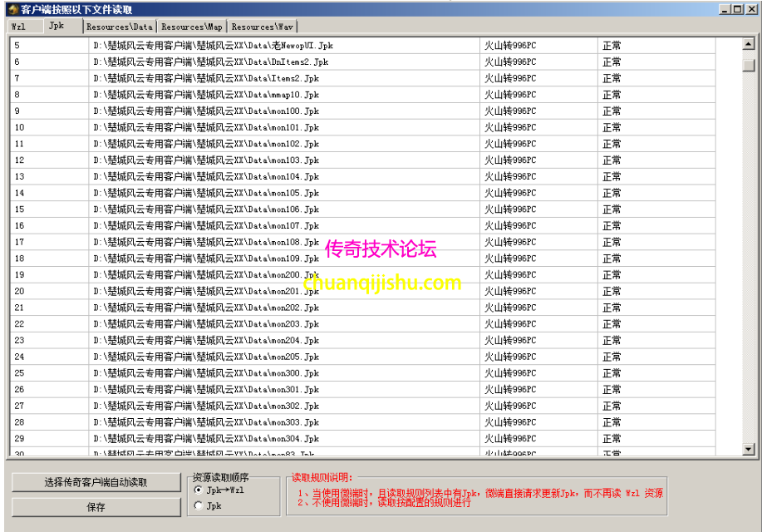Select the Jpk→Wzl radio option

point(199,490)
